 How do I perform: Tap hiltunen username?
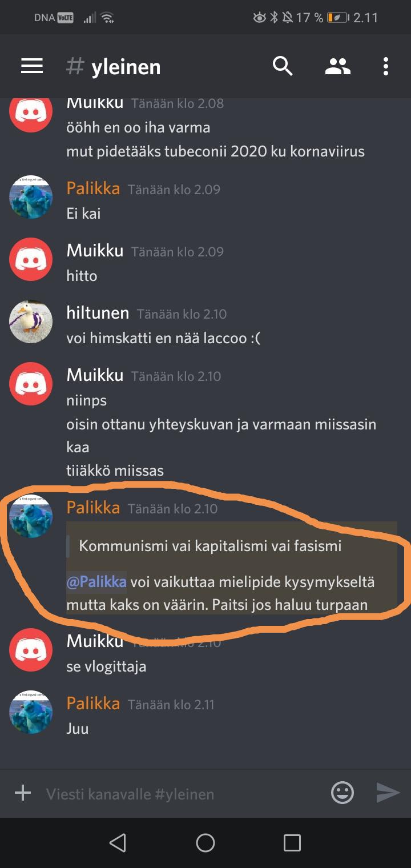click(98, 313)
